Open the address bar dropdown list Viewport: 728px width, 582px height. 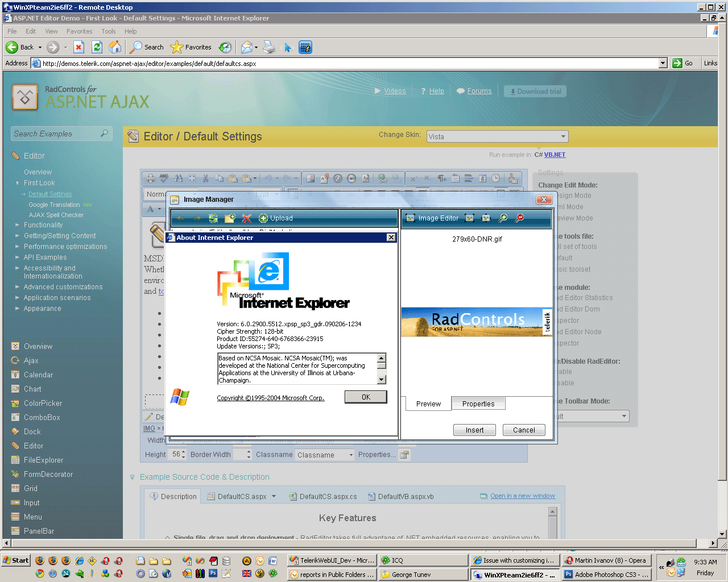[x=663, y=63]
